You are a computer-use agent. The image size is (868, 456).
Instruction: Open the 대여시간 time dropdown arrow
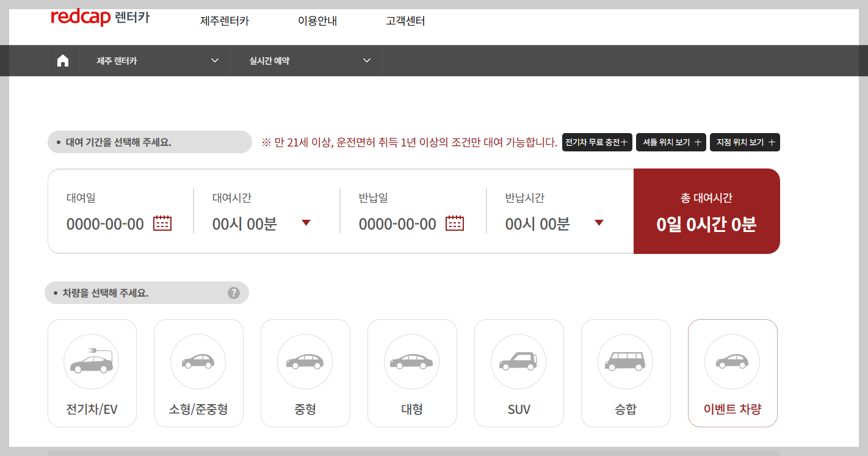click(306, 223)
